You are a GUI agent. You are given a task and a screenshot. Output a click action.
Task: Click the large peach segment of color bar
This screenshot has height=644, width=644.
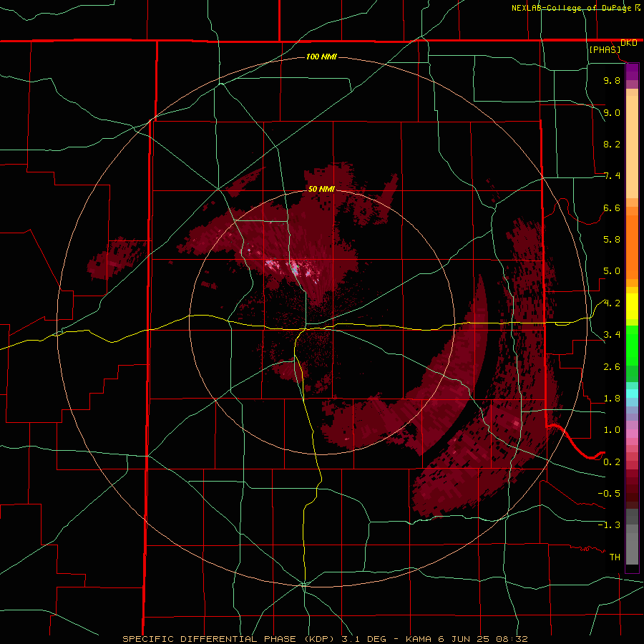[632, 147]
